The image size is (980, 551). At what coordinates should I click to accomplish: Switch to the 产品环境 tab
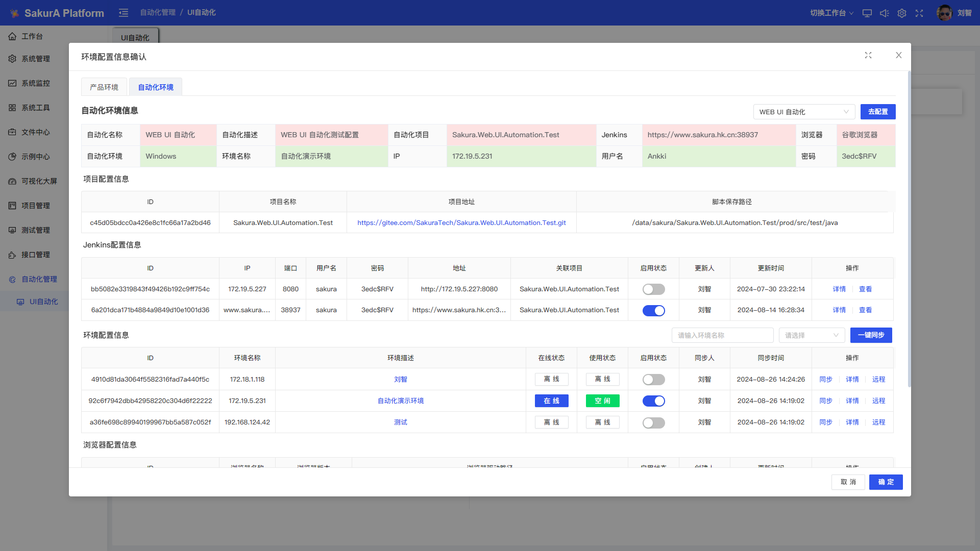(104, 87)
